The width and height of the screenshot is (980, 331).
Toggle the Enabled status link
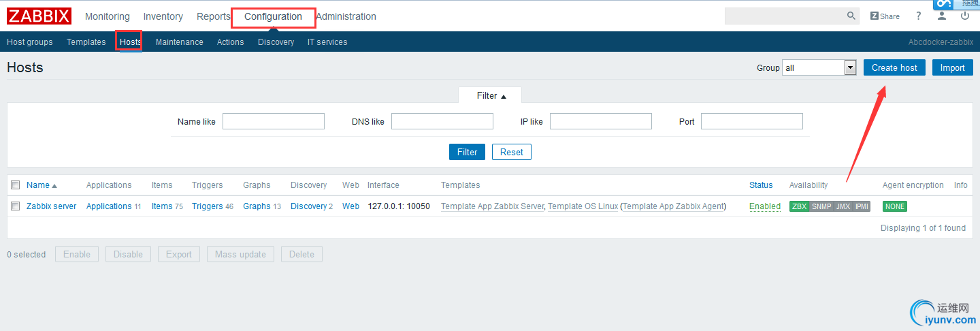click(765, 206)
